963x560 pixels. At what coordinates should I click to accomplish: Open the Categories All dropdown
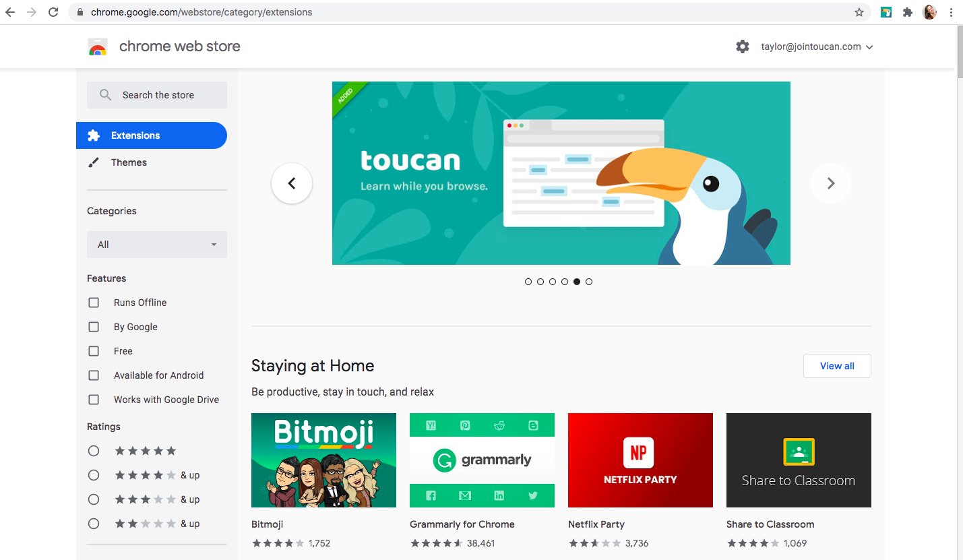(x=157, y=245)
